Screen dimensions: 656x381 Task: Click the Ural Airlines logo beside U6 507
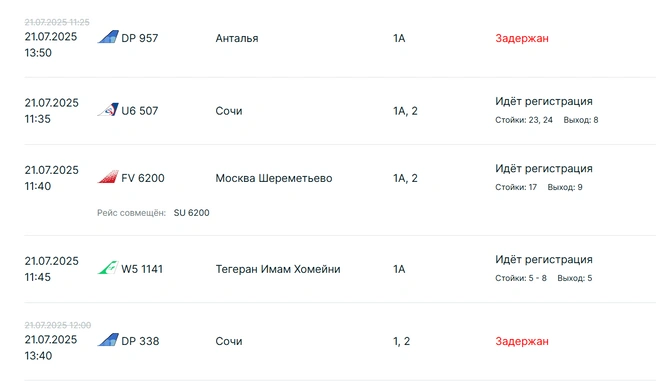(x=108, y=110)
